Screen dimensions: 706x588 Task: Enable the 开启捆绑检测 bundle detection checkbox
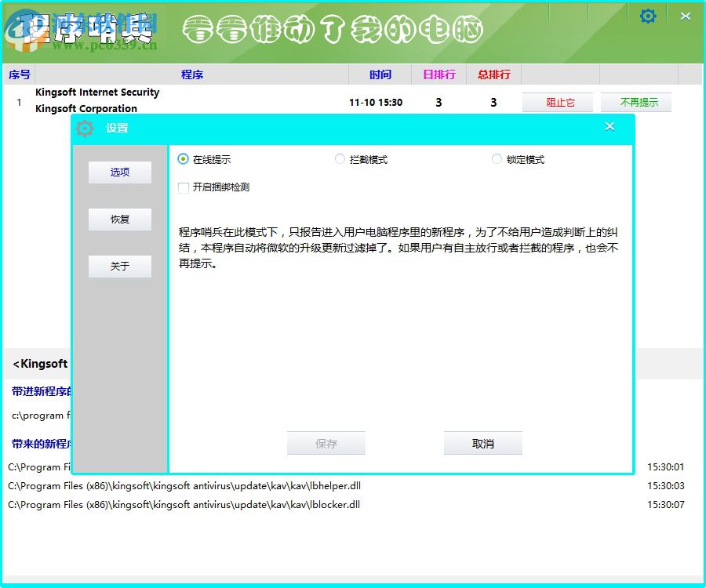point(182,187)
